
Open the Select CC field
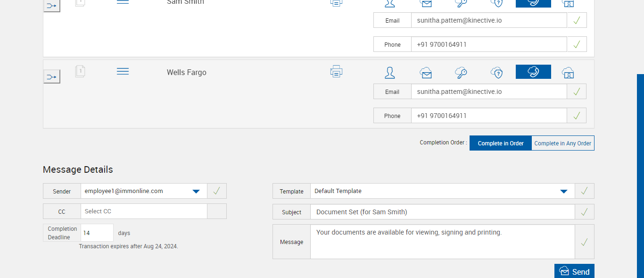point(144,211)
